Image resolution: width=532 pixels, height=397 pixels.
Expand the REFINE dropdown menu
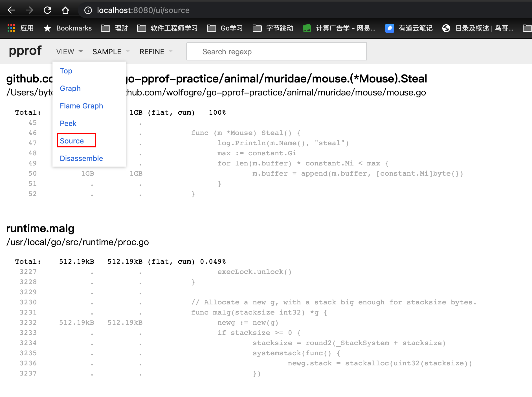tap(156, 52)
